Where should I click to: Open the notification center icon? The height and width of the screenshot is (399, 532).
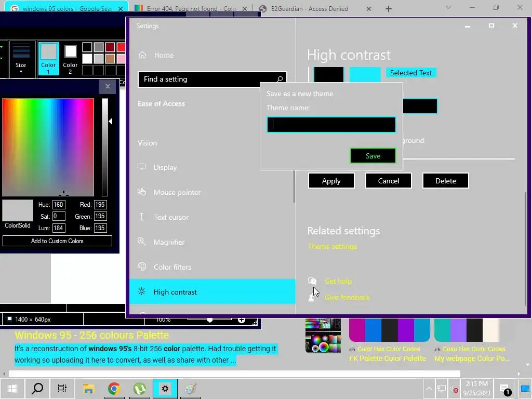pos(505,390)
